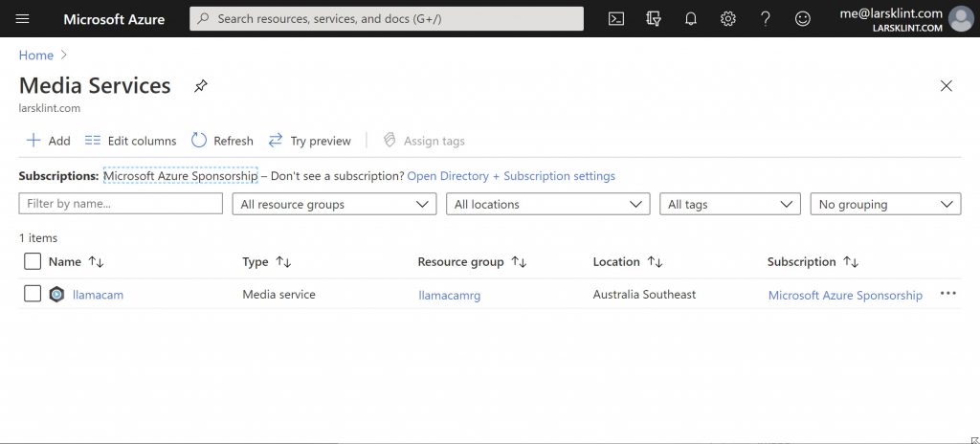
Task: Click the Filter by name field
Action: [121, 204]
